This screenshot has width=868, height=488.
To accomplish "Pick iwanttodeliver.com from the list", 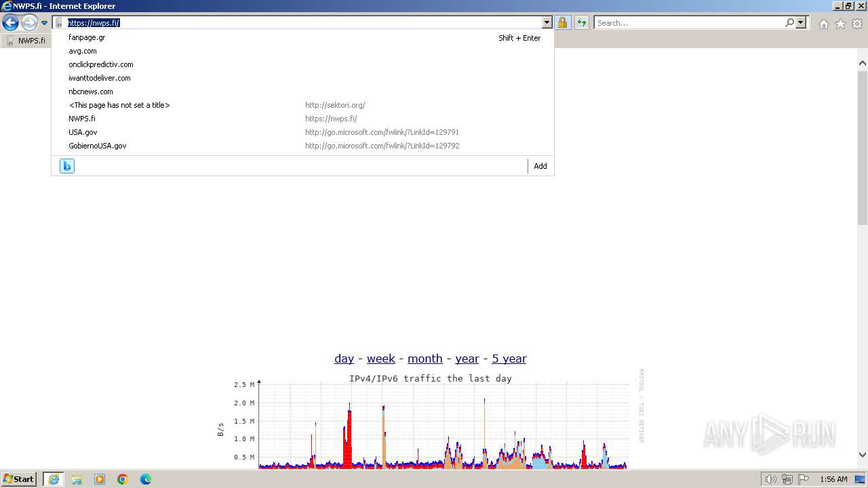I will (302, 78).
